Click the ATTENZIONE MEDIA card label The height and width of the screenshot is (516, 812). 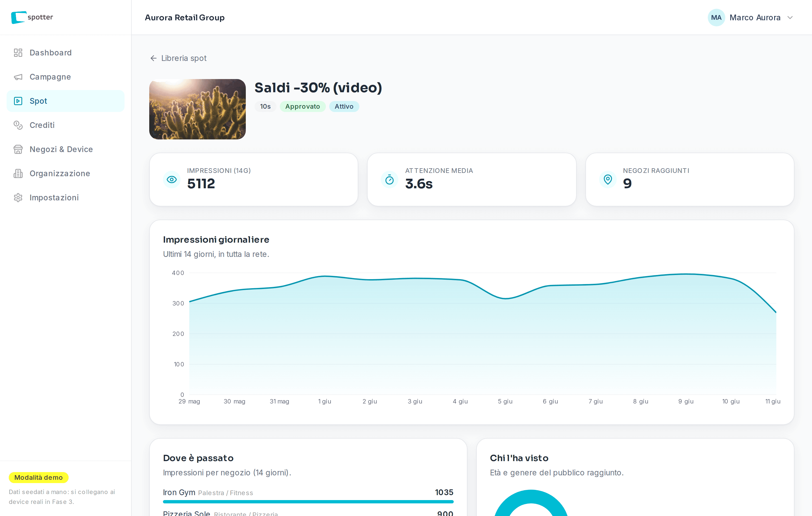point(439,171)
